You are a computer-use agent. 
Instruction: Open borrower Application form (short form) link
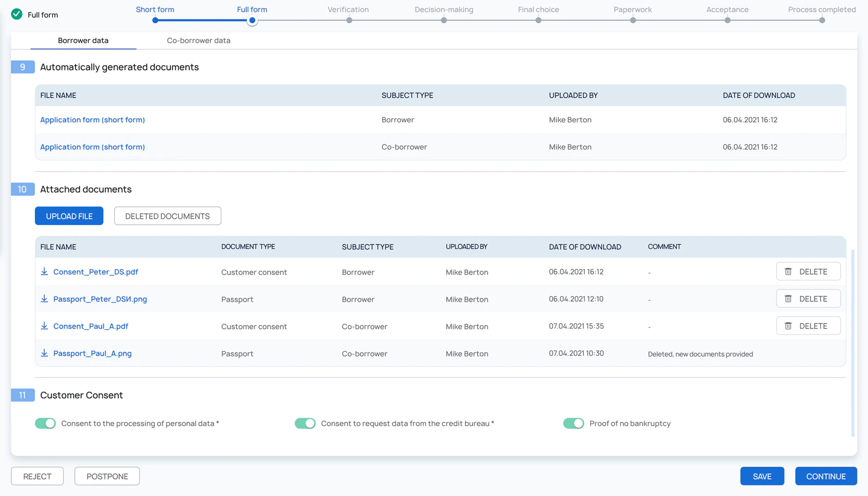tap(92, 120)
